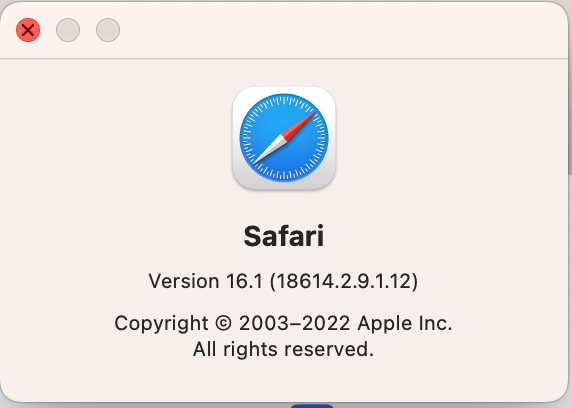Click the "All rights reserved." text
Image resolution: width=572 pixels, height=408 pixels.
(x=283, y=349)
